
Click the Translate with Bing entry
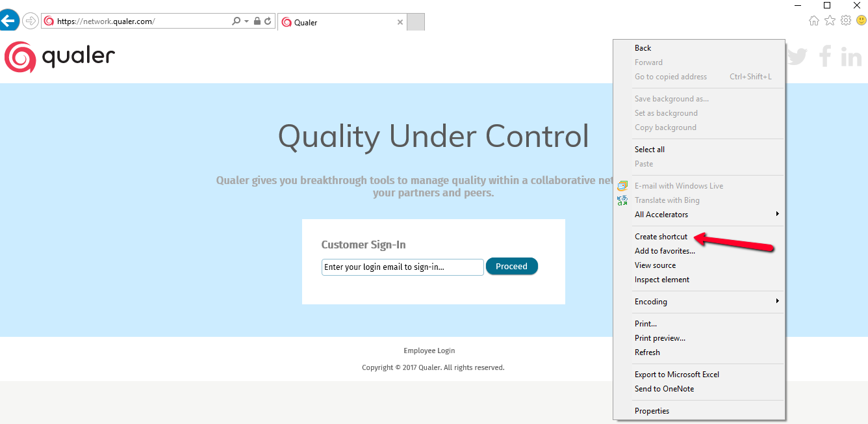click(x=700, y=200)
